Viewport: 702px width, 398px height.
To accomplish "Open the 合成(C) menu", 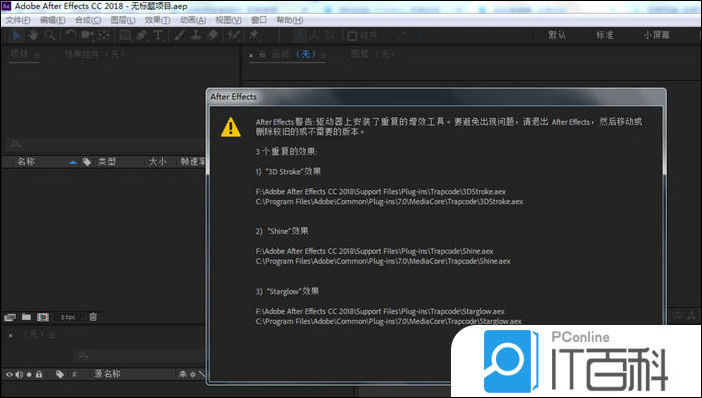I will 88,20.
